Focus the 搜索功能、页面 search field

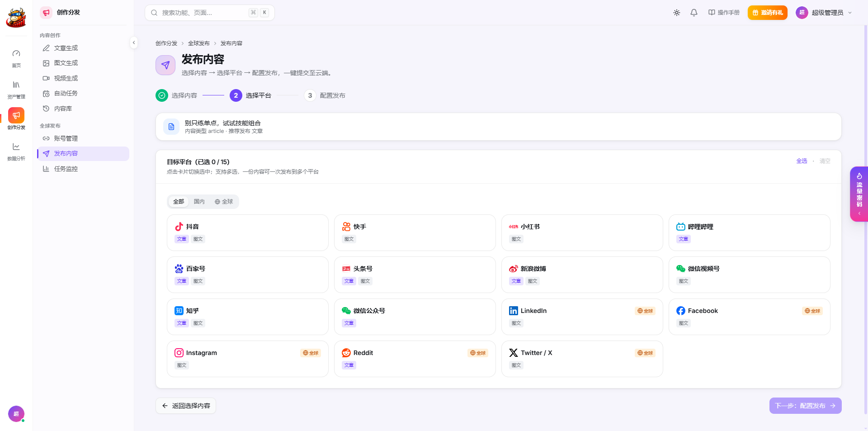click(210, 13)
